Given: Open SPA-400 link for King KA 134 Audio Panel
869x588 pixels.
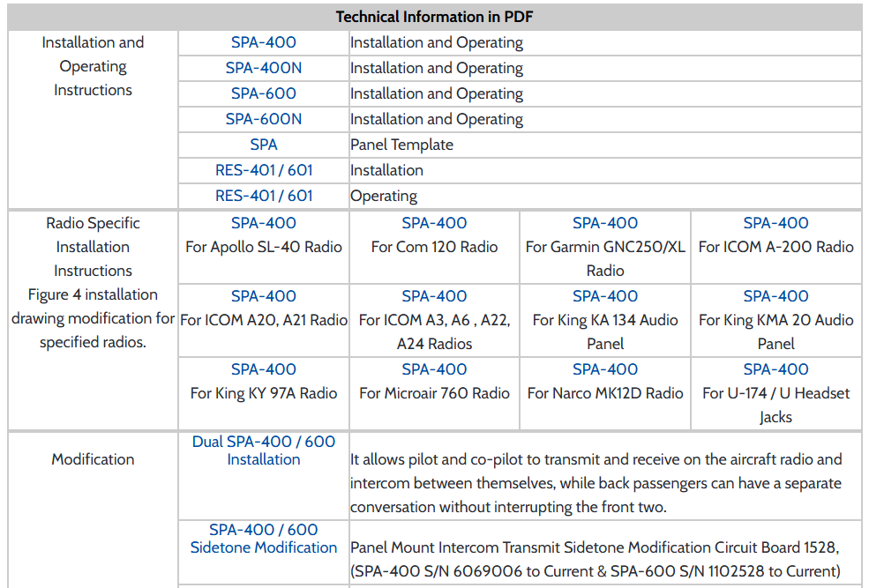Looking at the screenshot, I should click(x=604, y=296).
